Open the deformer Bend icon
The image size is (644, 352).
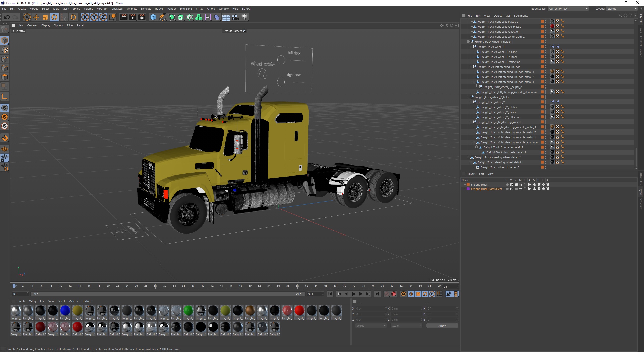point(217,17)
